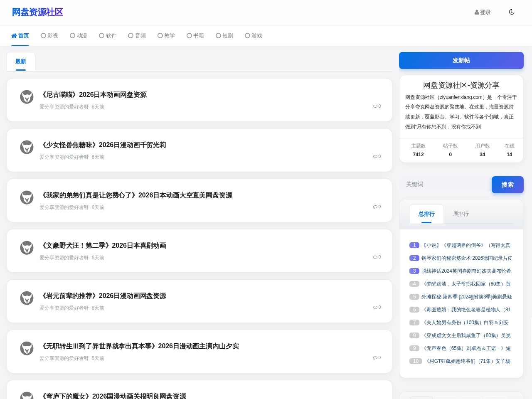Switch to the 周排行 tab
This screenshot has height=399, width=532.
(x=461, y=214)
